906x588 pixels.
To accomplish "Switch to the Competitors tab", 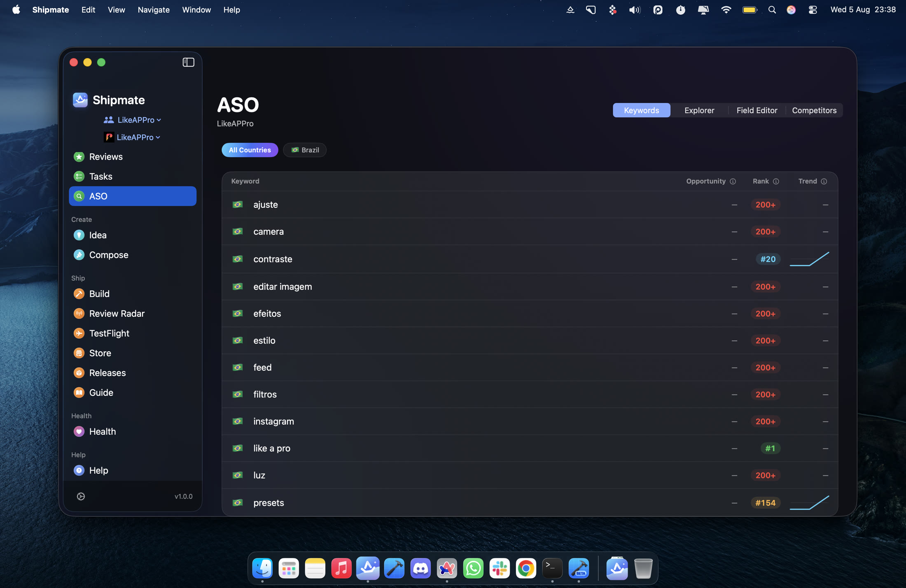I will click(814, 110).
